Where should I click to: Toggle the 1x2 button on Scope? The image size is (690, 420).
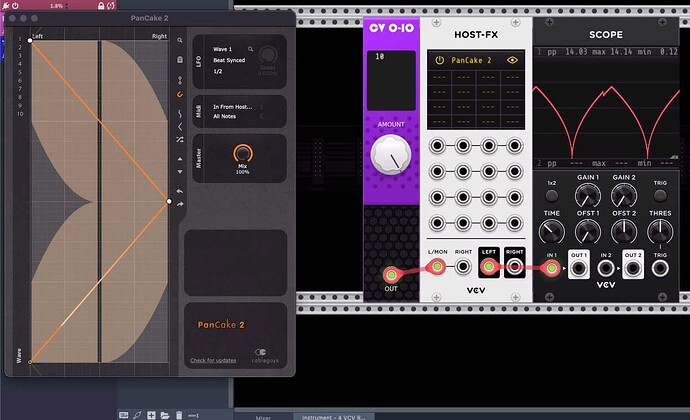[x=551, y=185]
